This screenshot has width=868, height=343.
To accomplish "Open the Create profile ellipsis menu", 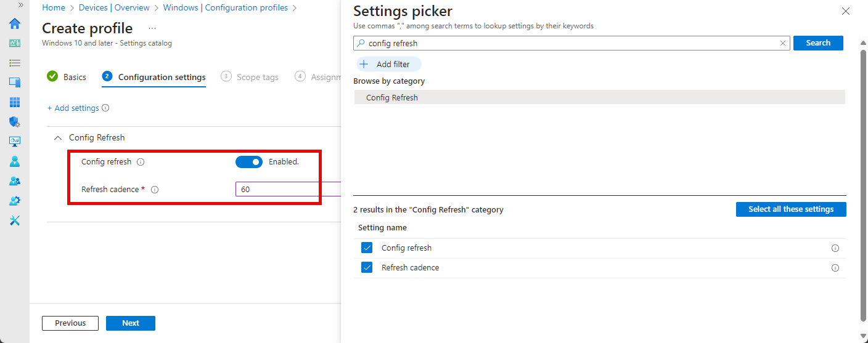I will pyautogui.click(x=152, y=28).
